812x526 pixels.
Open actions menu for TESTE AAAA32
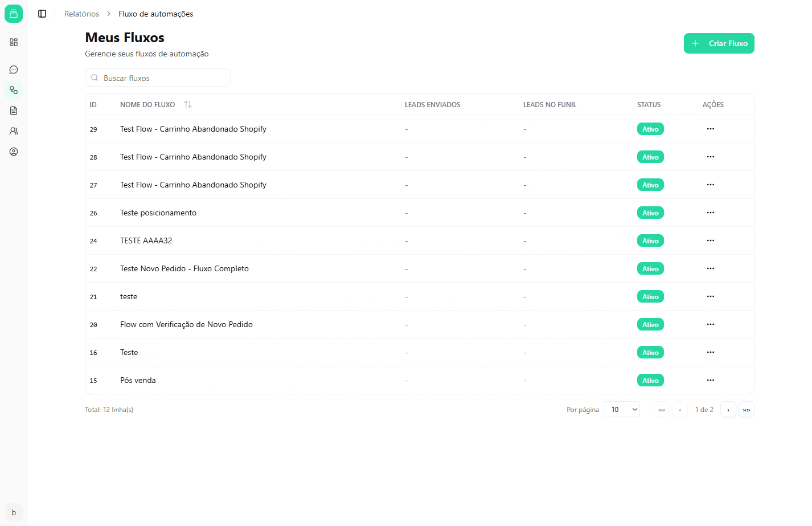[x=711, y=240]
